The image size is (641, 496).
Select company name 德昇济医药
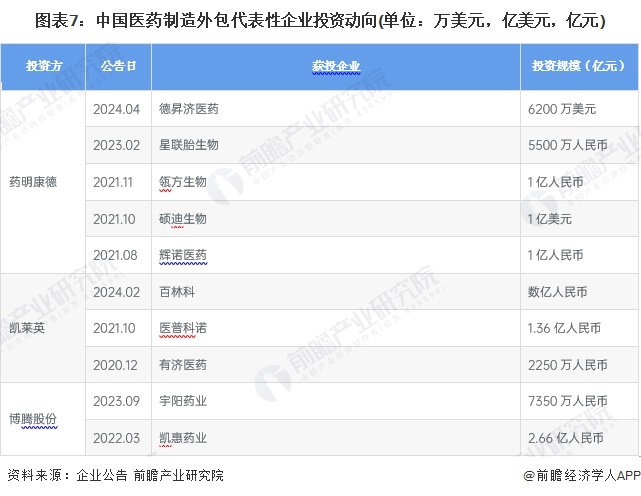(x=189, y=109)
